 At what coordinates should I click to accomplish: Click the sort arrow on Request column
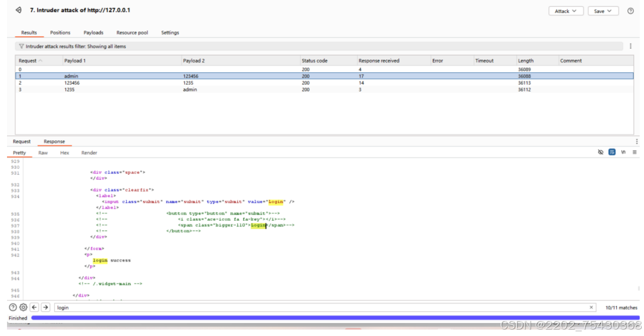[40, 61]
